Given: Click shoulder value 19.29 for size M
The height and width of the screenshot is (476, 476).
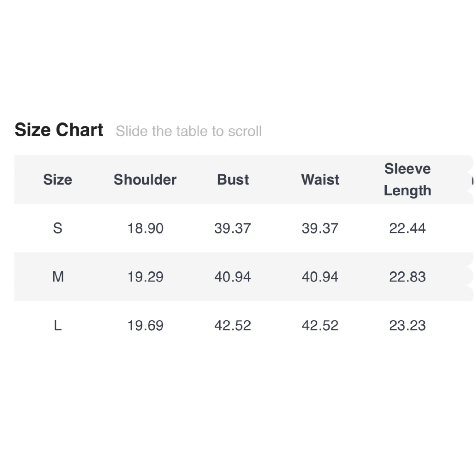Looking at the screenshot, I should pyautogui.click(x=145, y=277).
